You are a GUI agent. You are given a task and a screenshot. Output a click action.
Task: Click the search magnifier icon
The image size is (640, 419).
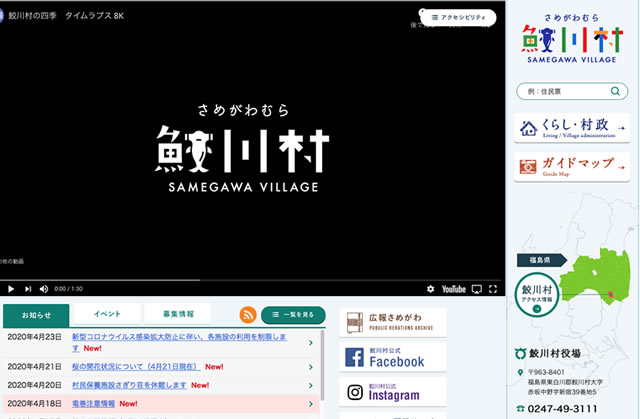tap(615, 91)
